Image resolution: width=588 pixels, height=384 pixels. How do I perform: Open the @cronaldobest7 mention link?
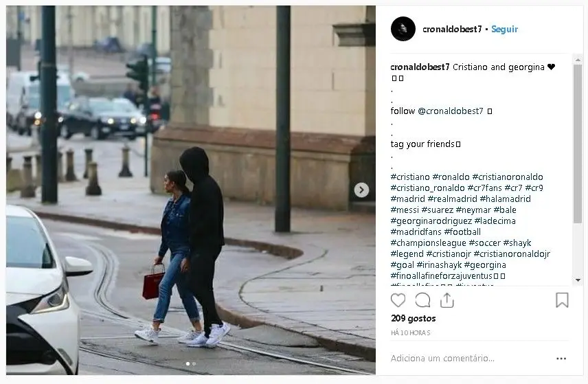[x=451, y=111]
